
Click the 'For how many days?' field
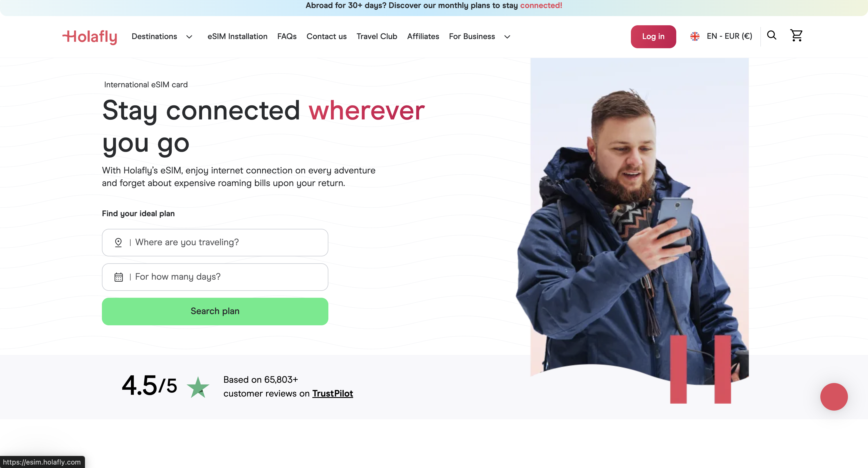coord(222,277)
